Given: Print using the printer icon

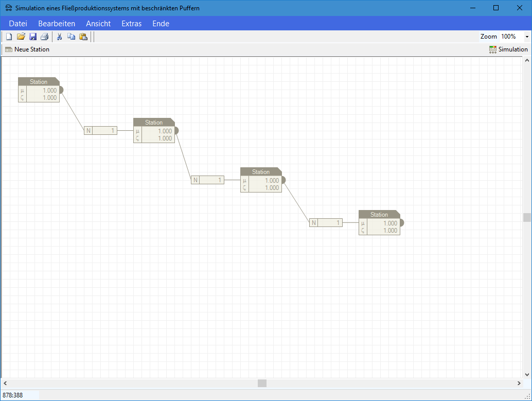Looking at the screenshot, I should click(x=45, y=37).
